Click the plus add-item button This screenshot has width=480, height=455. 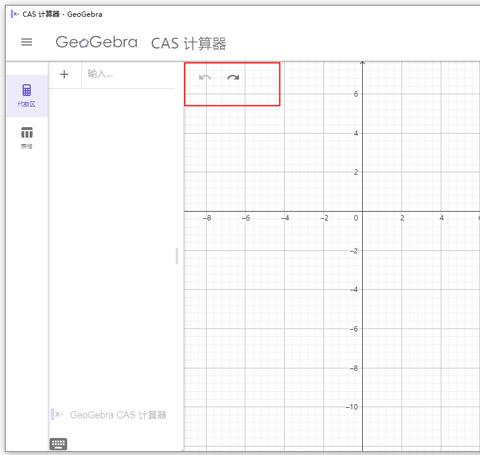click(64, 74)
